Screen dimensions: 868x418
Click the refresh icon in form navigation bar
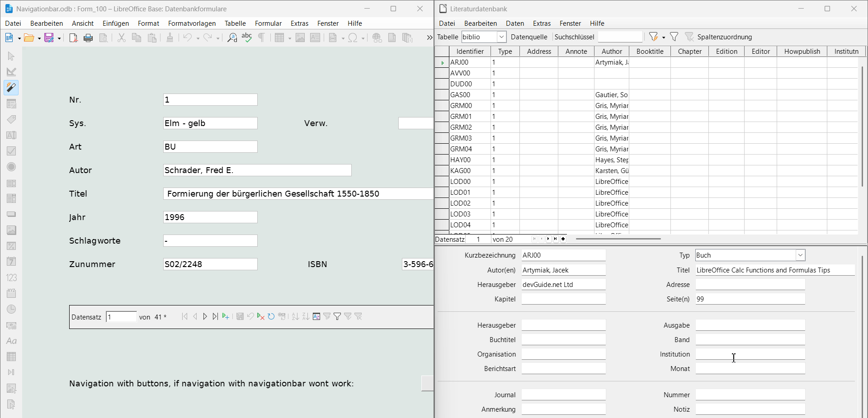[x=271, y=317]
